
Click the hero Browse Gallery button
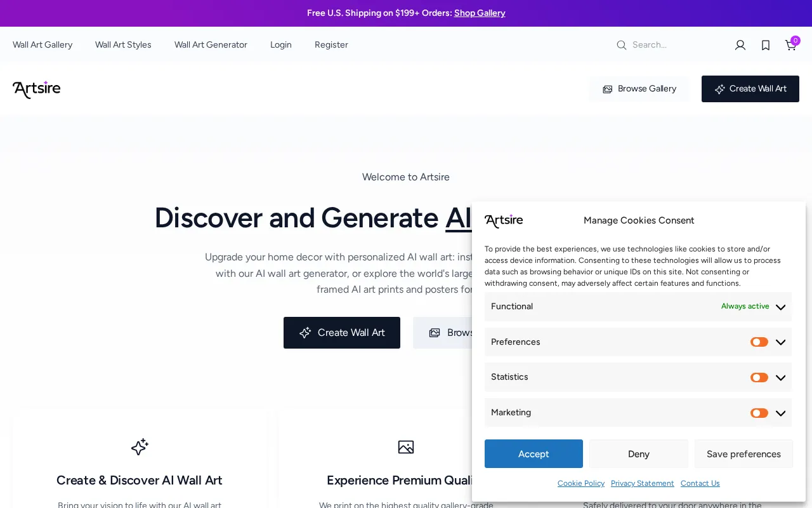(443, 333)
